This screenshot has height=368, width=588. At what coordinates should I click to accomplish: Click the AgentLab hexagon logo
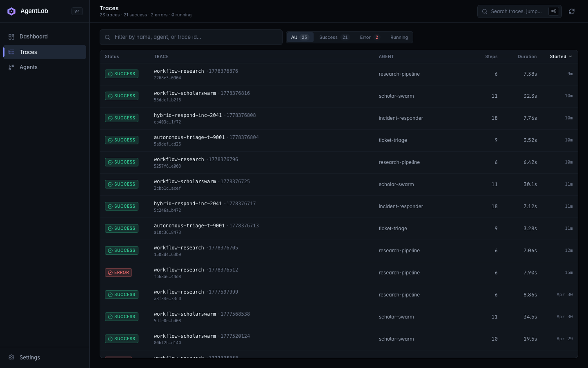11,11
